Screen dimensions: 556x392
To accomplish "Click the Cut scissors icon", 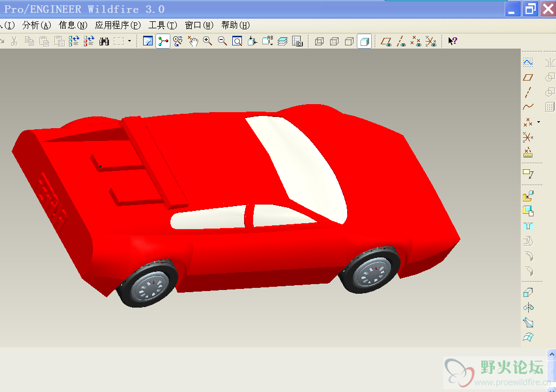I will (x=14, y=41).
